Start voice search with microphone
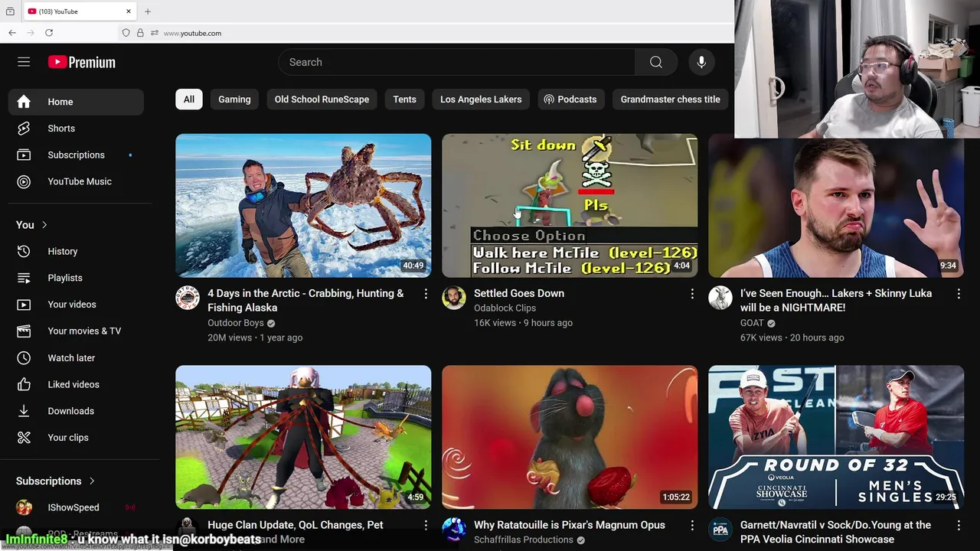 701,62
